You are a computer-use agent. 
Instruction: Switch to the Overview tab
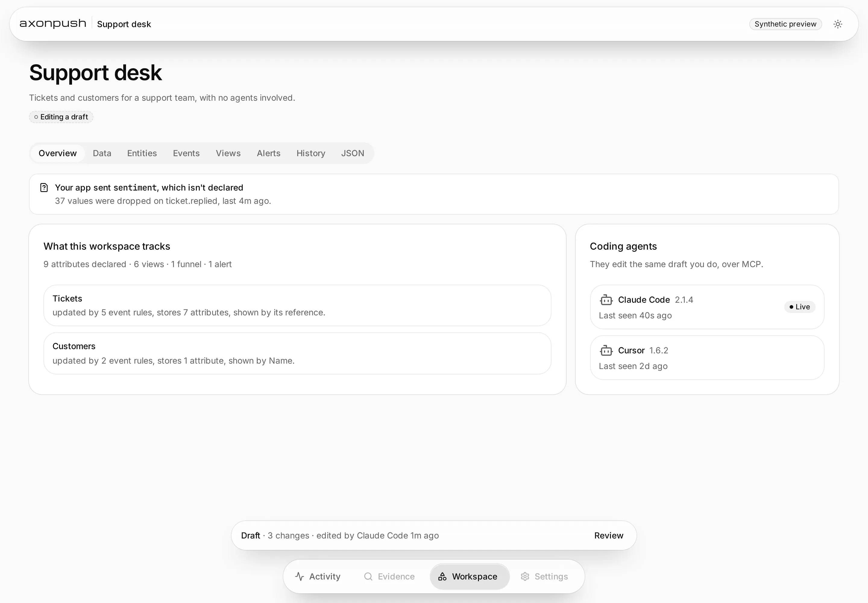coord(57,153)
